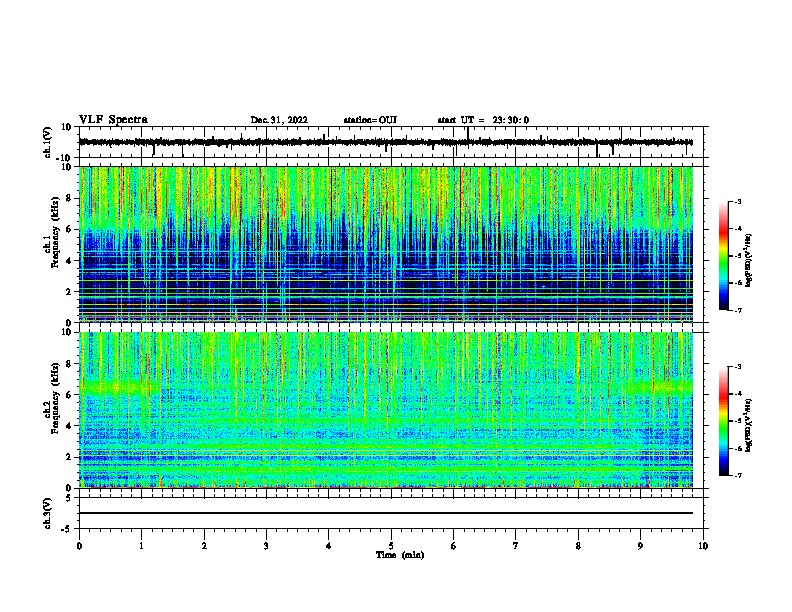Click the "ch.3(V)" axis label
Viewport: 792px width, 612px height.
click(x=48, y=514)
